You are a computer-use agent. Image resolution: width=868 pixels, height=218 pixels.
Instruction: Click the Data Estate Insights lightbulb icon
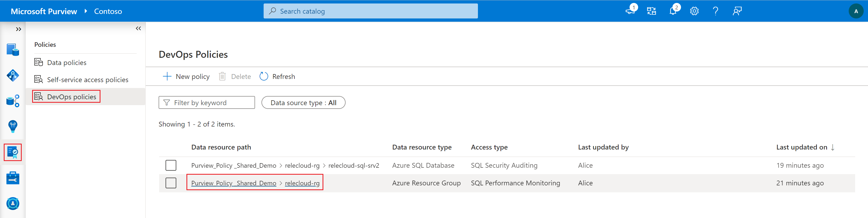(13, 127)
